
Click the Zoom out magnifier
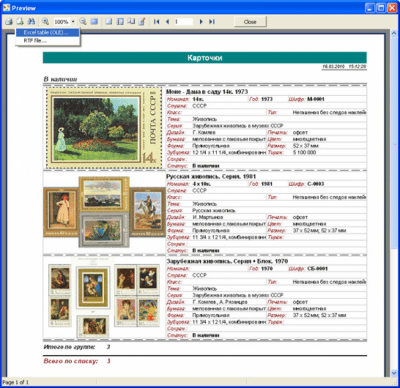pyautogui.click(x=83, y=22)
